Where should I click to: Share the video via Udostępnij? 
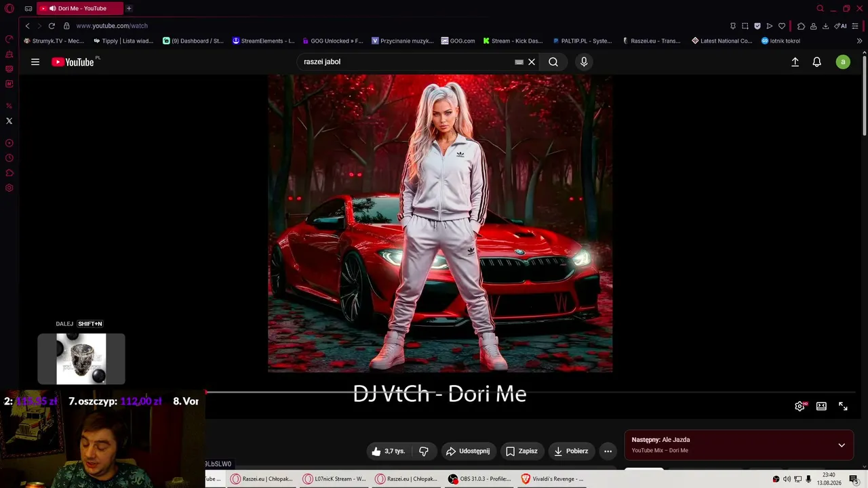click(467, 451)
